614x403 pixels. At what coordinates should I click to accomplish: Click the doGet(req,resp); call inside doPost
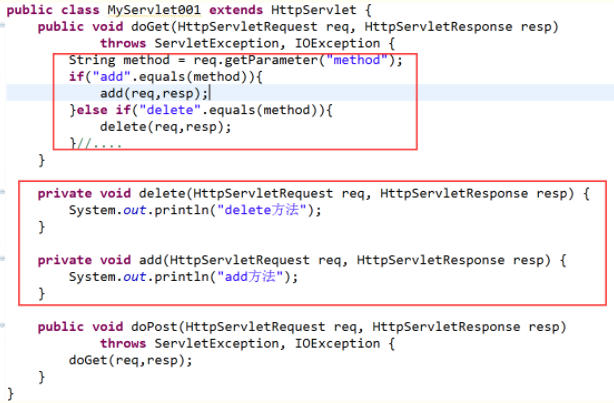[131, 360]
